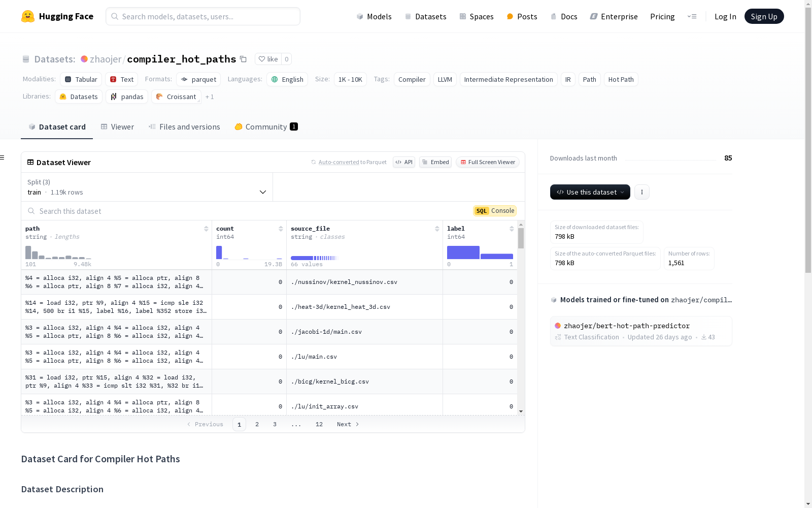Open the SQL Console

[495, 211]
